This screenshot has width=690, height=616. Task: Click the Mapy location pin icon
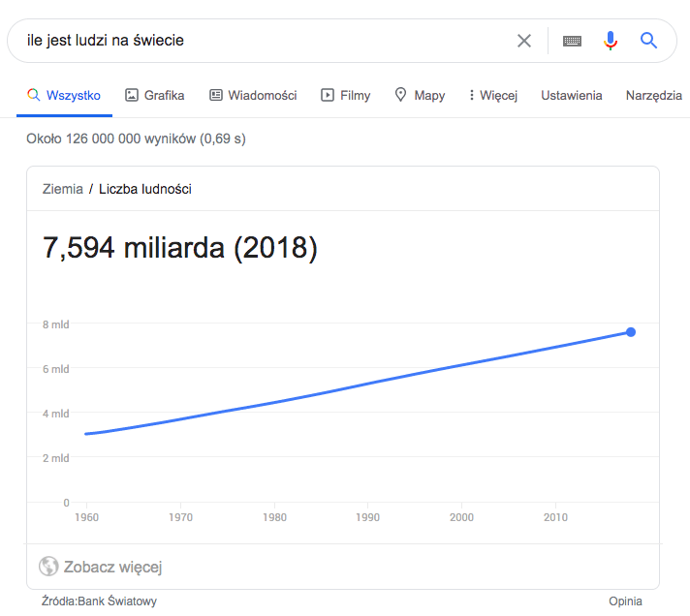pyautogui.click(x=400, y=95)
